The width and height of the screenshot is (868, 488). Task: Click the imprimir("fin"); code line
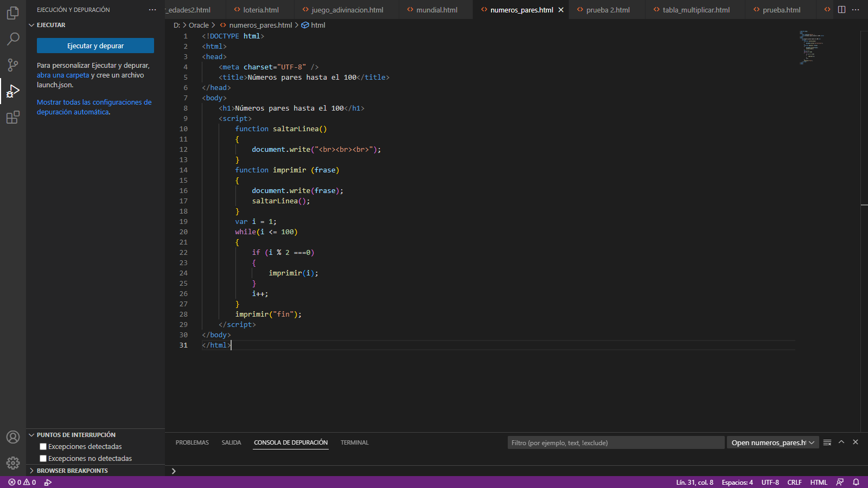tap(268, 314)
